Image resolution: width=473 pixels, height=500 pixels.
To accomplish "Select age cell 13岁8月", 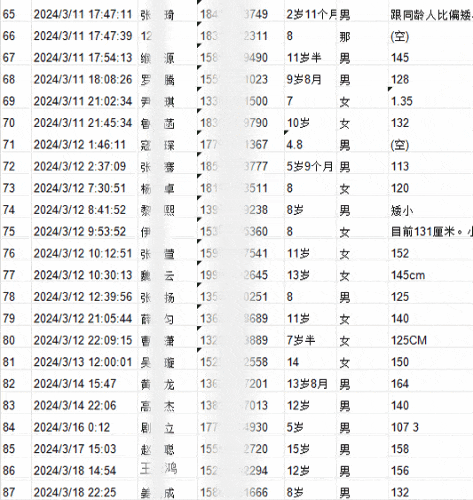I will click(x=311, y=384).
